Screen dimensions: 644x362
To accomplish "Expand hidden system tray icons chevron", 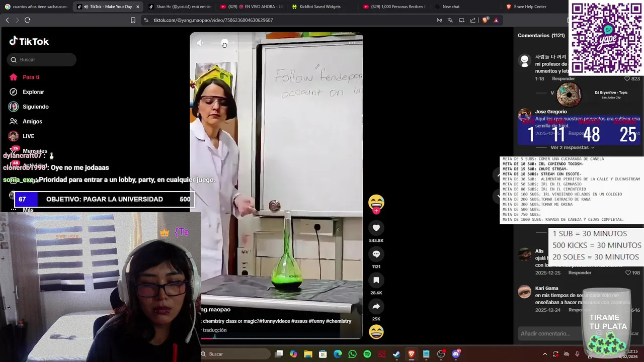I will [544, 354].
